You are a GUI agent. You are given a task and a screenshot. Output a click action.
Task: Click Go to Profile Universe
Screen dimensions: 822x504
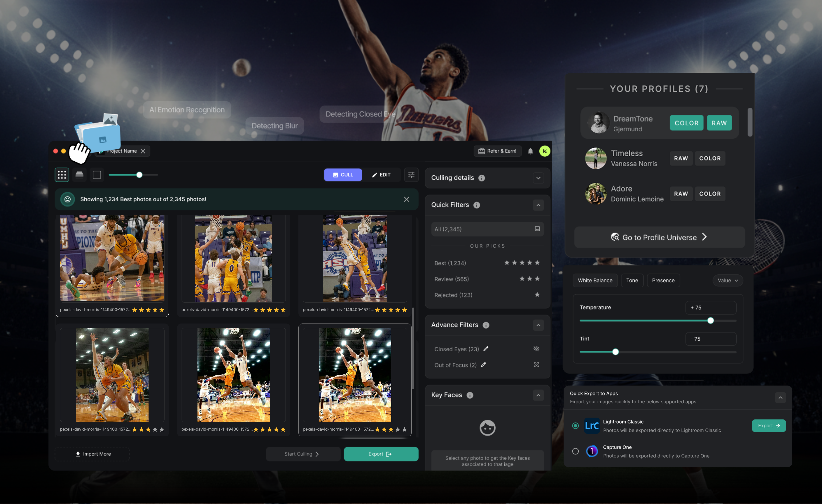click(659, 237)
